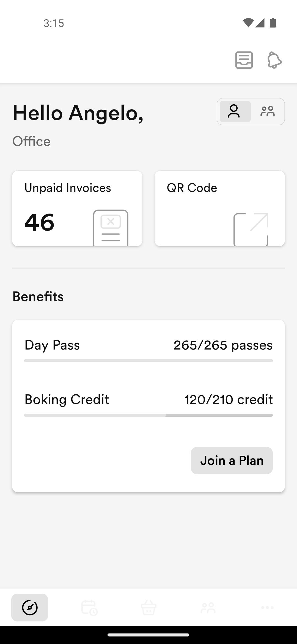
Task: Open the compass dashboard tab
Action: 30,607
